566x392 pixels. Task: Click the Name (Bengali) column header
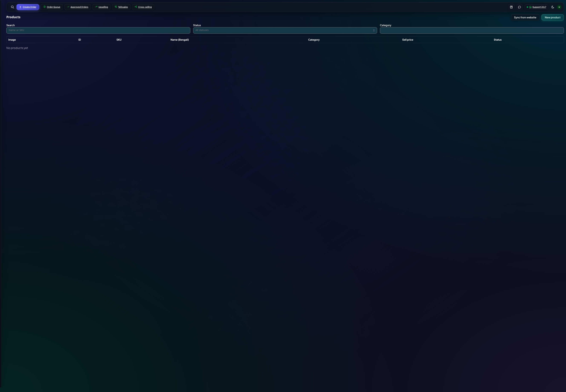[x=180, y=40]
